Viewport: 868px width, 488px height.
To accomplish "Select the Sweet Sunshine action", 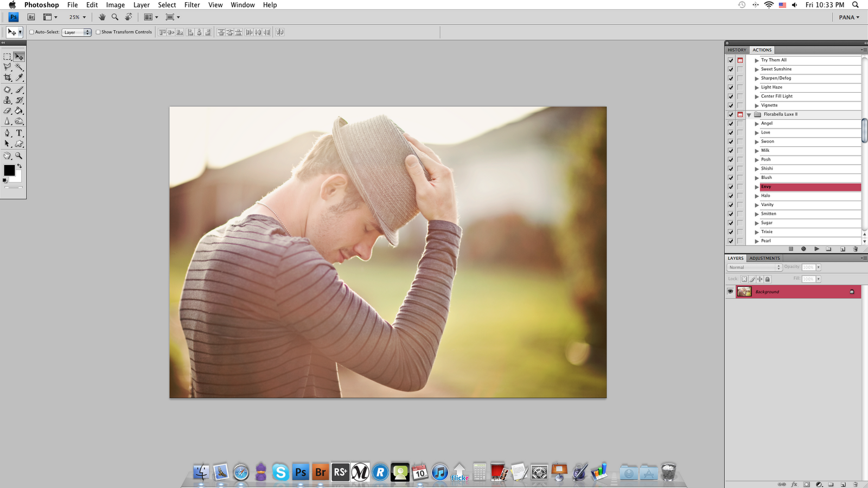I will 776,69.
